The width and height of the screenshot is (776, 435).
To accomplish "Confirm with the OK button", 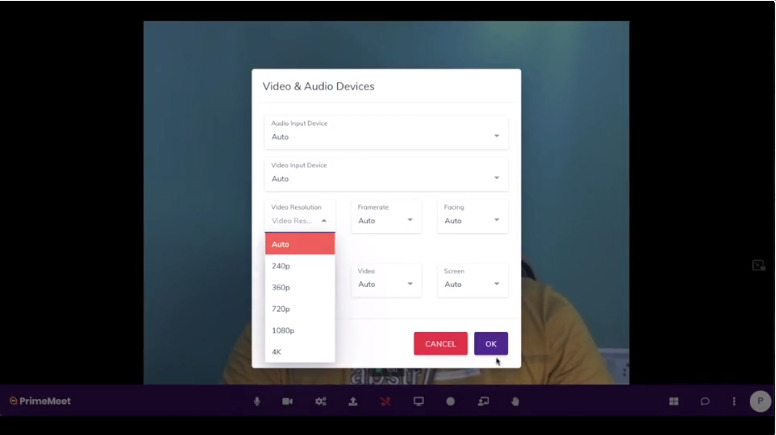I will point(491,343).
